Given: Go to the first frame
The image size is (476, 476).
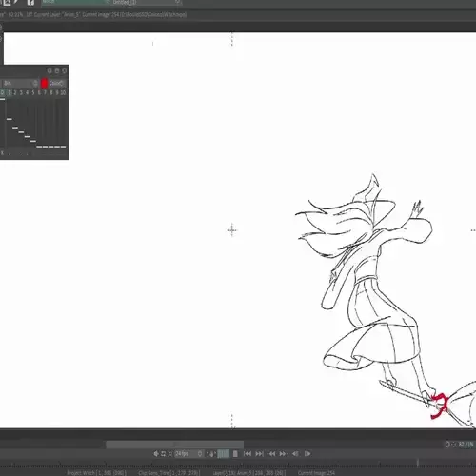Looking at the screenshot, I should point(248,454).
